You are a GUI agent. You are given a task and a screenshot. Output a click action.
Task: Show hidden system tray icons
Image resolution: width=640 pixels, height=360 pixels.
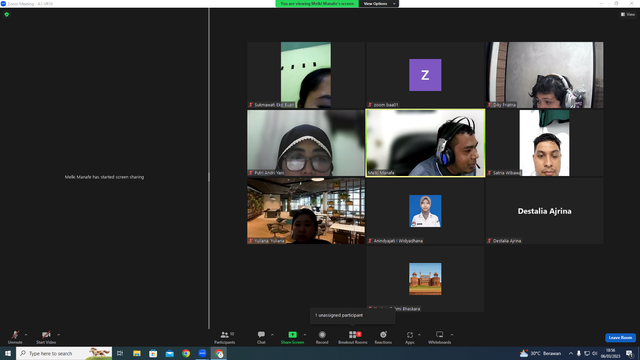coord(571,353)
